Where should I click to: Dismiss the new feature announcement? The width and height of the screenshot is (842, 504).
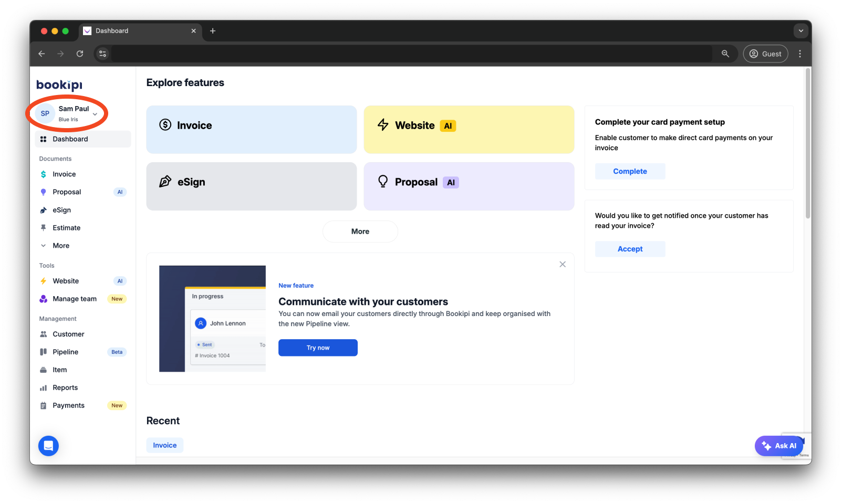point(562,264)
